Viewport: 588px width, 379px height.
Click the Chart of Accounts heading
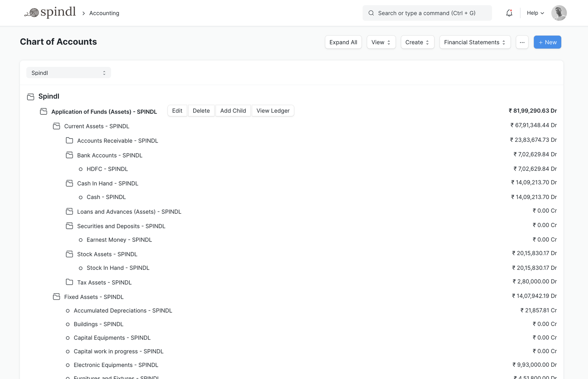point(59,42)
